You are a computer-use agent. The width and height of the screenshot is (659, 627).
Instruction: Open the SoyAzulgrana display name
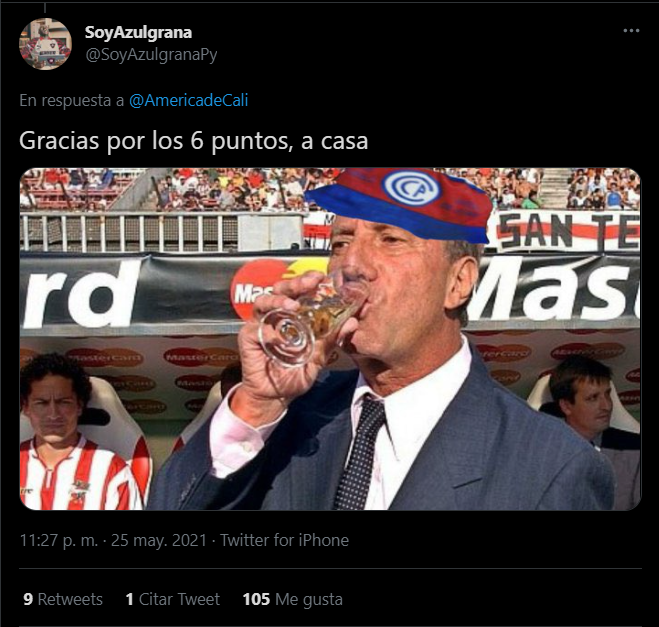tap(138, 32)
